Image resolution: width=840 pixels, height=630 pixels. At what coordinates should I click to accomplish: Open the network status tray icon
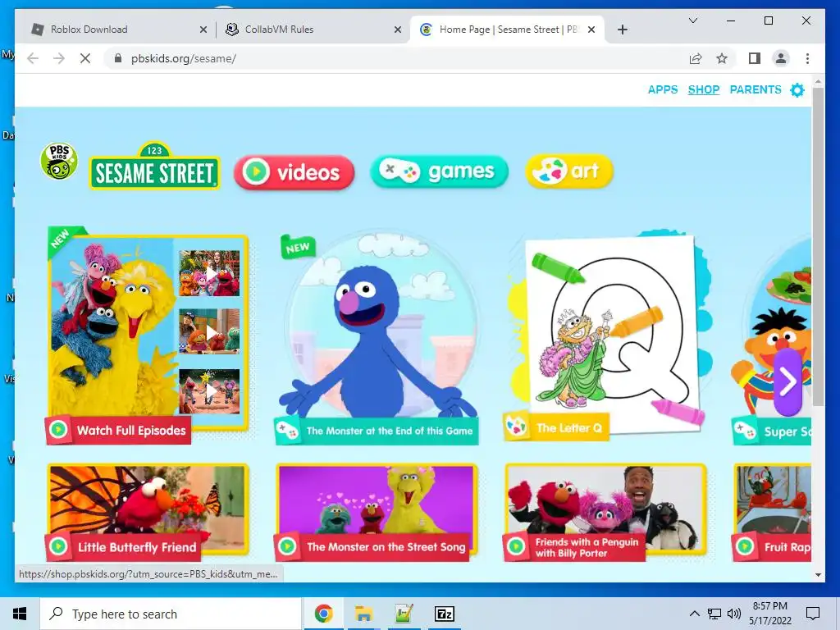(x=714, y=614)
